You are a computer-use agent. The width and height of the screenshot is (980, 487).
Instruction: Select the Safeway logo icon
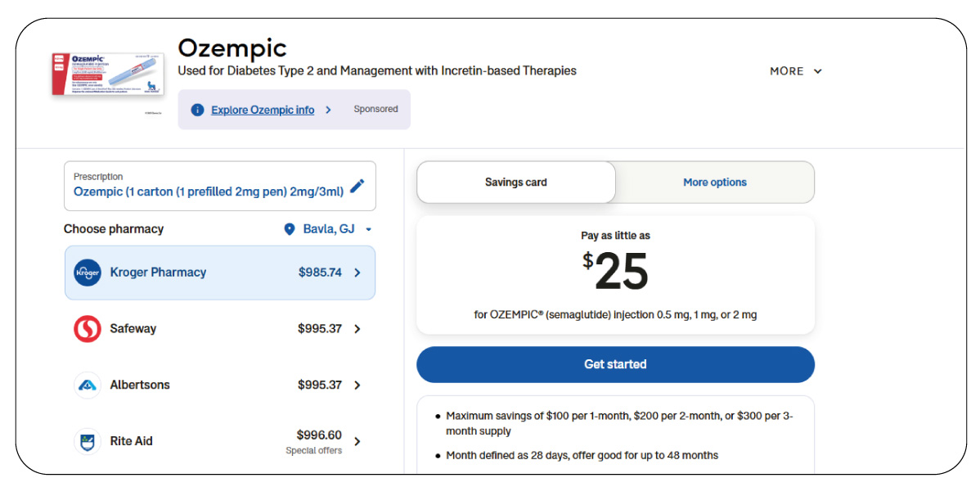point(87,328)
